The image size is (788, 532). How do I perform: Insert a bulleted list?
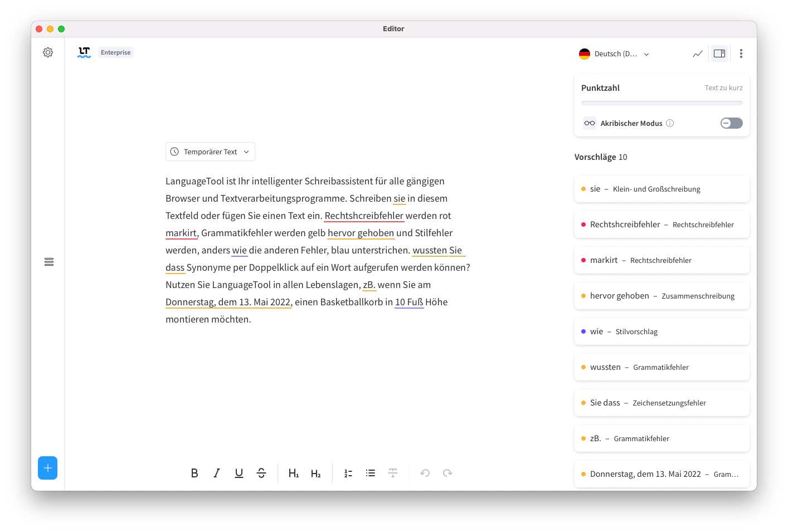[x=371, y=473]
